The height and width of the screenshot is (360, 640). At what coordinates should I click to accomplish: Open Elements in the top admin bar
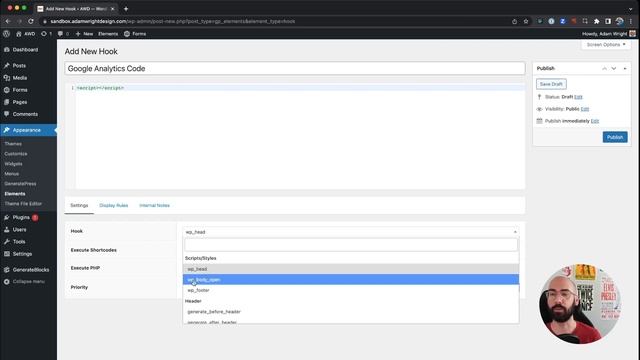coord(108,34)
